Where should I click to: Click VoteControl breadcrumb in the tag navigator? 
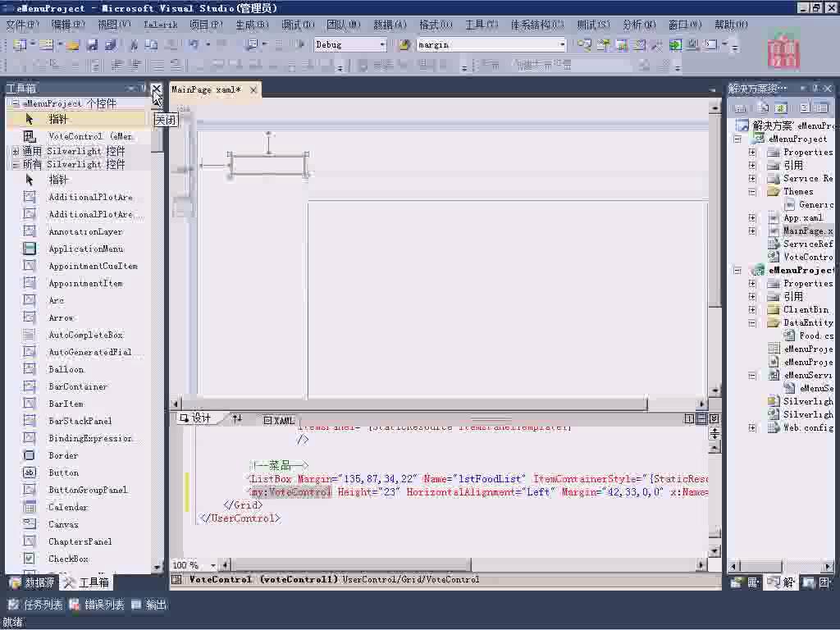coord(452,580)
